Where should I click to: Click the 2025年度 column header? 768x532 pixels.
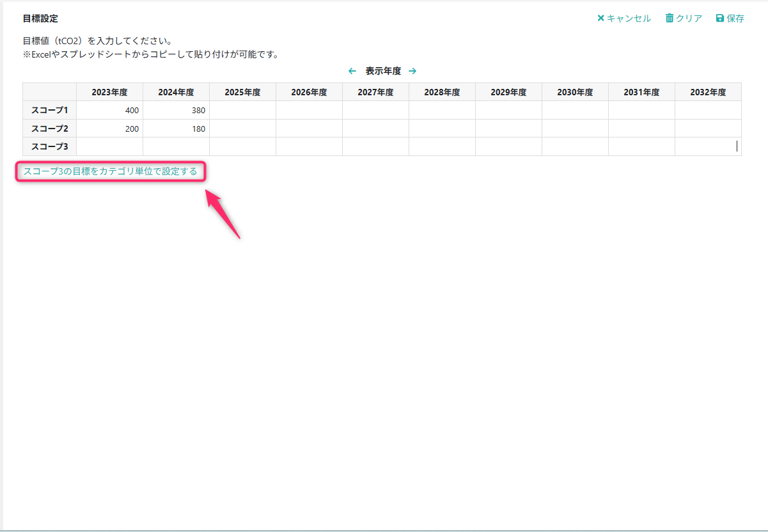coord(242,92)
